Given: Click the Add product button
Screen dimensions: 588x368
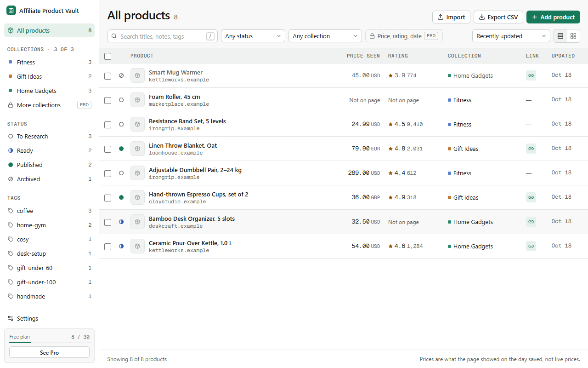Looking at the screenshot, I should pos(553,17).
